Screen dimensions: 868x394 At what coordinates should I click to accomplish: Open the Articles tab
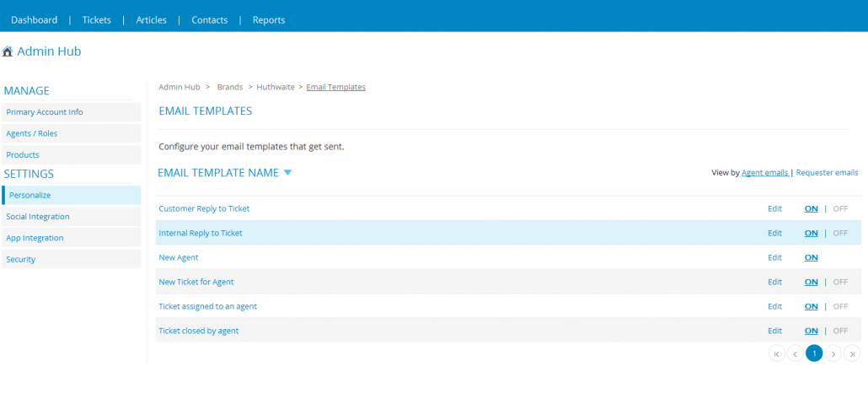coord(151,20)
